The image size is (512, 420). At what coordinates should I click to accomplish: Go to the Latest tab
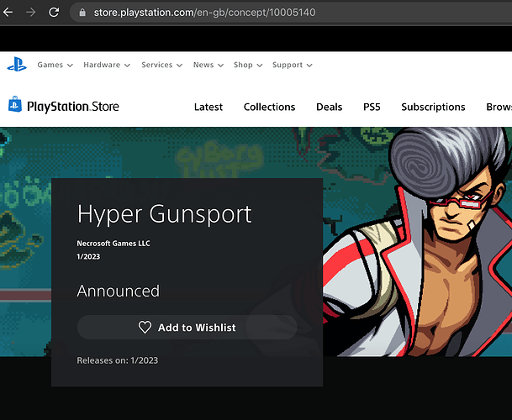pos(208,107)
